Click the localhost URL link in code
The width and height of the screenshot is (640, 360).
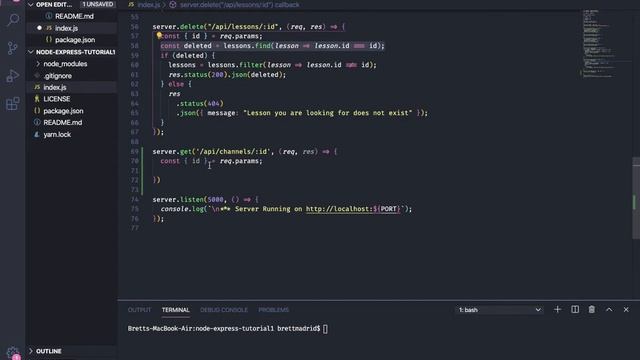[353, 209]
